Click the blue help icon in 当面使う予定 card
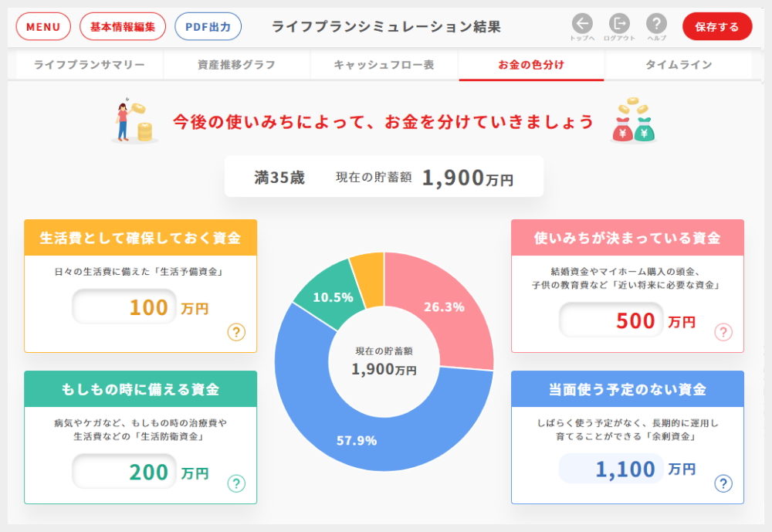The image size is (772, 532). 723,483
